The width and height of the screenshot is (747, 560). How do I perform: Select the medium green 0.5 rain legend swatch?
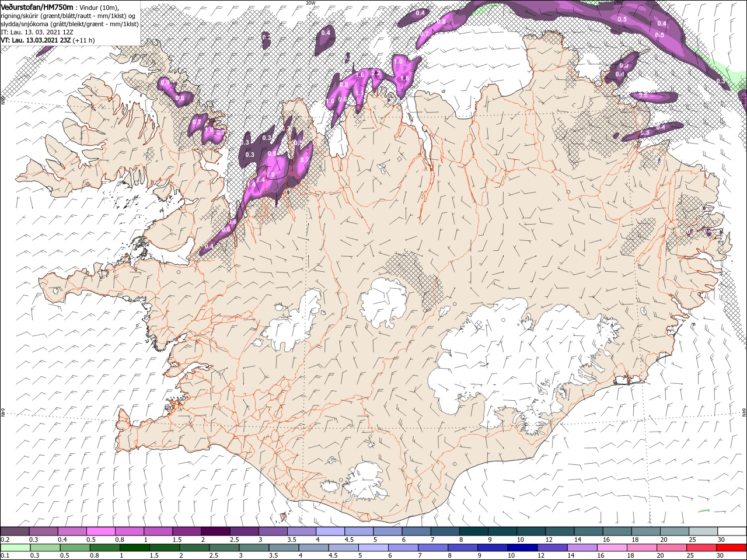coord(75,547)
